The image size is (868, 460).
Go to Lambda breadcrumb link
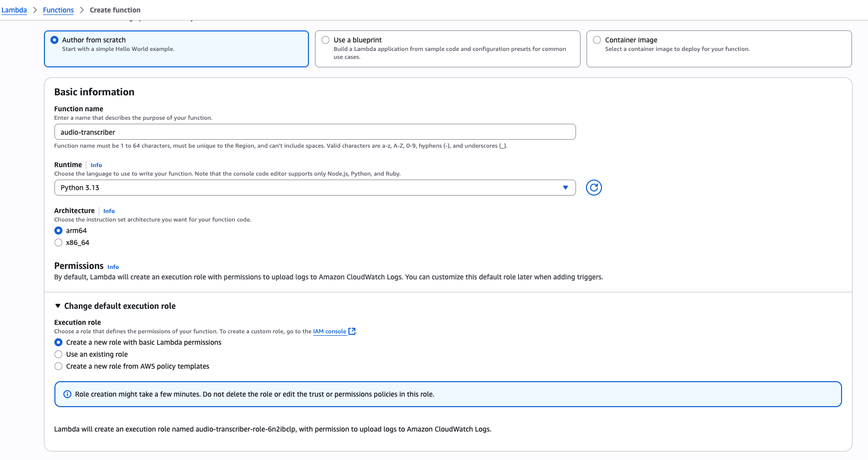[14, 10]
